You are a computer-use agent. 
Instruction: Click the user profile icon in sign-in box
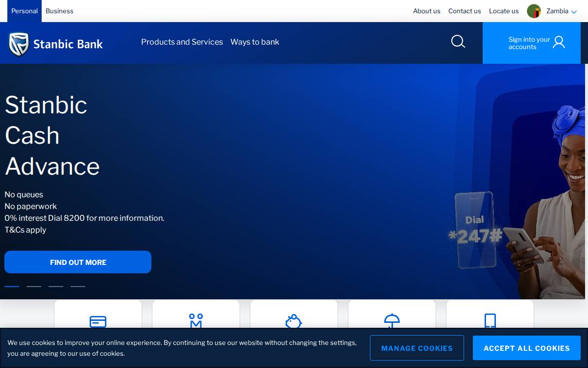pos(559,42)
